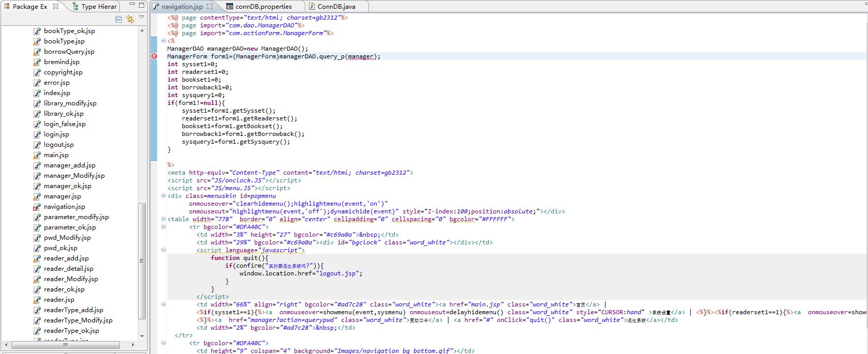This screenshot has width=868, height=354.
Task: Minimize the Package Explorer view
Action: 132,4
